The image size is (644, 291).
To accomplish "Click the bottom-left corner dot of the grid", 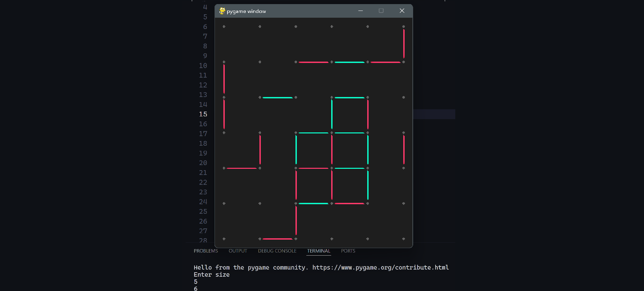I will 224,239.
